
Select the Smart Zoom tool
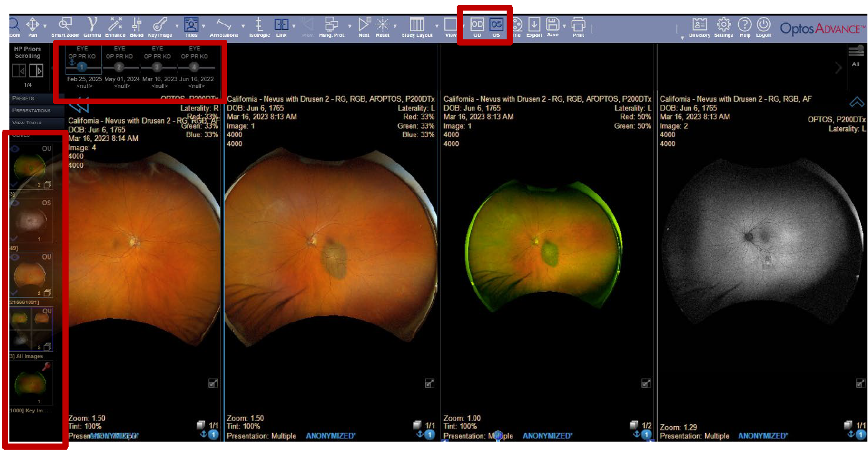coord(65,24)
